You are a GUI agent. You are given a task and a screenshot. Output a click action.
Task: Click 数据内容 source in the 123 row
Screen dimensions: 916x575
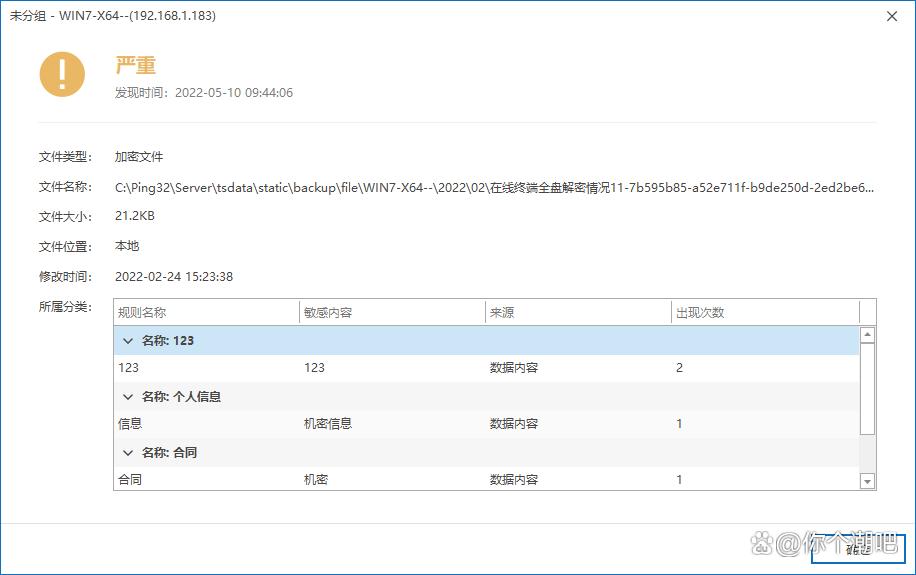click(x=514, y=368)
